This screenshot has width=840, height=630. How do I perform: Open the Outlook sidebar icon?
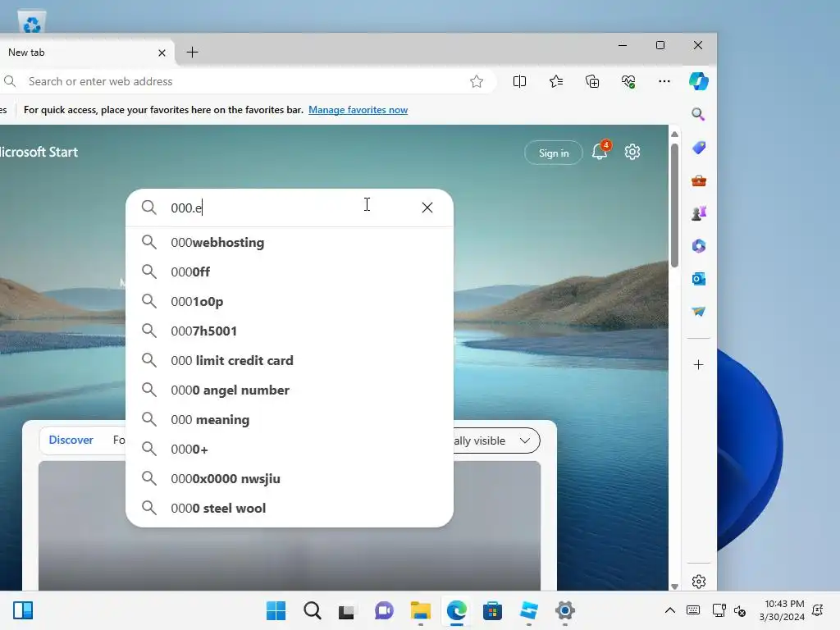pos(699,279)
